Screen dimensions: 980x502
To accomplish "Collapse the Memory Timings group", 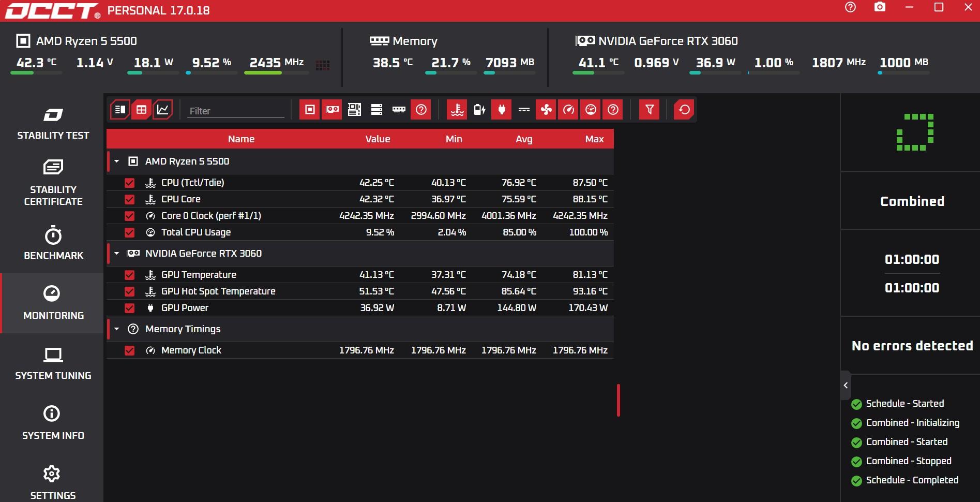I will point(117,329).
